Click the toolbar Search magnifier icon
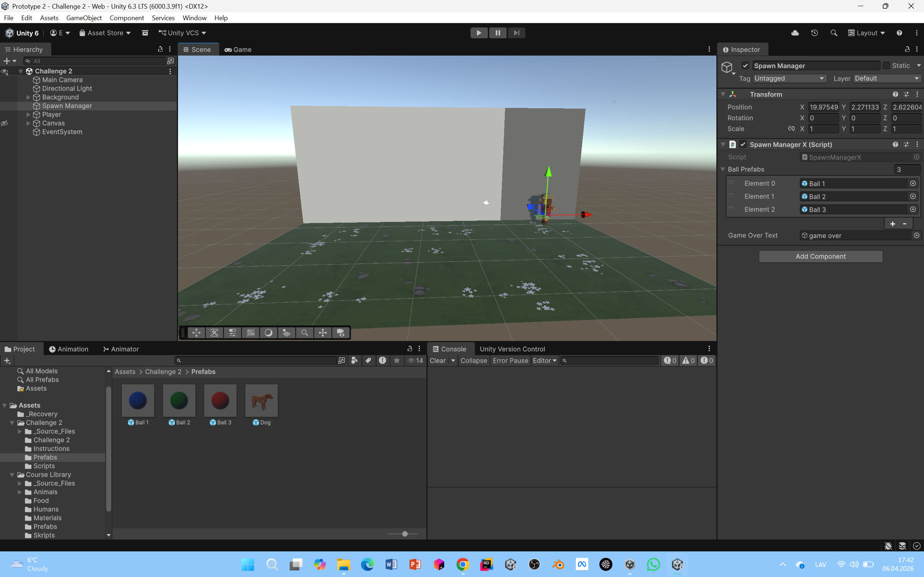The image size is (924, 577). point(833,33)
